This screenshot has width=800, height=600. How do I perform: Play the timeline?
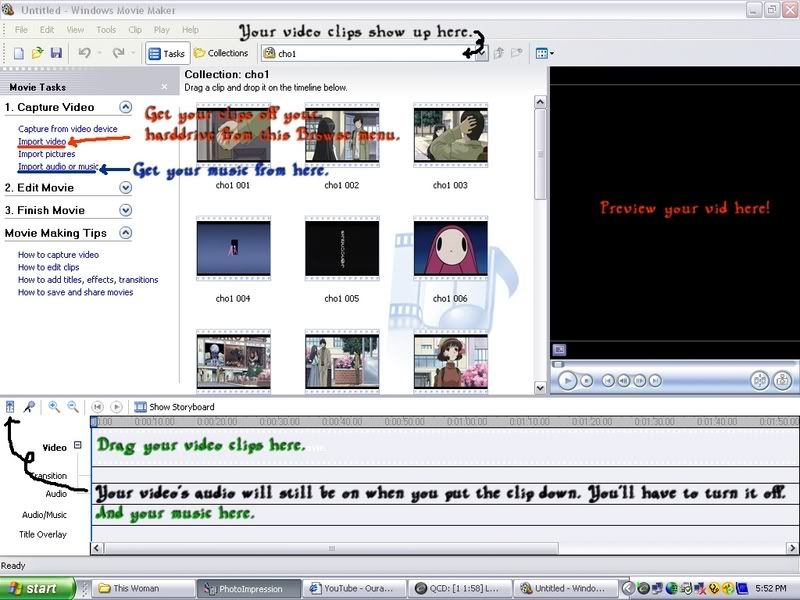click(116, 407)
